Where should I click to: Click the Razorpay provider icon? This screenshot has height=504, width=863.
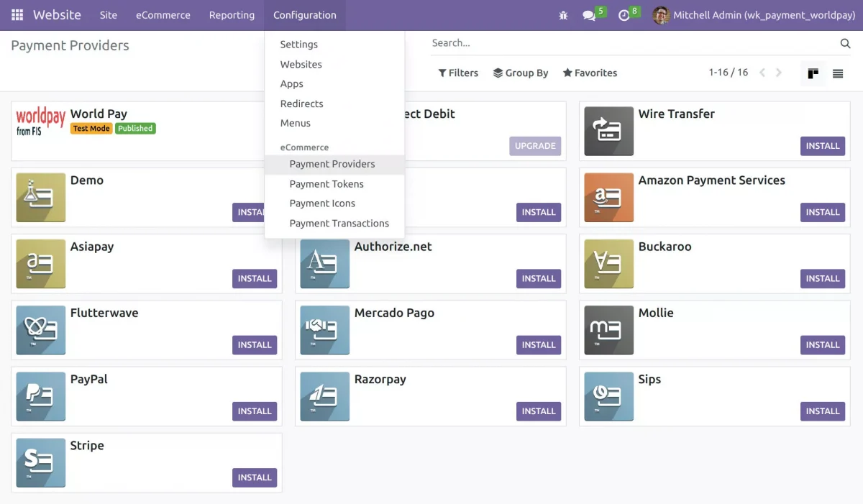point(324,397)
